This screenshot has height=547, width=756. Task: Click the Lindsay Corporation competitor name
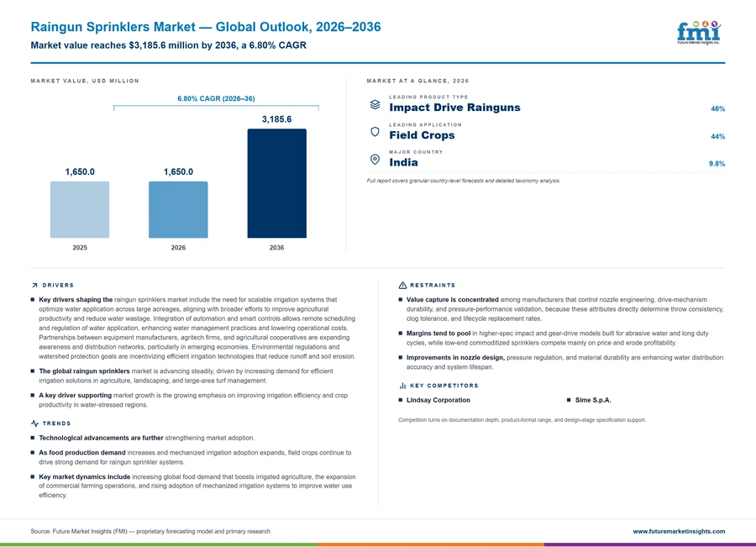[438, 400]
